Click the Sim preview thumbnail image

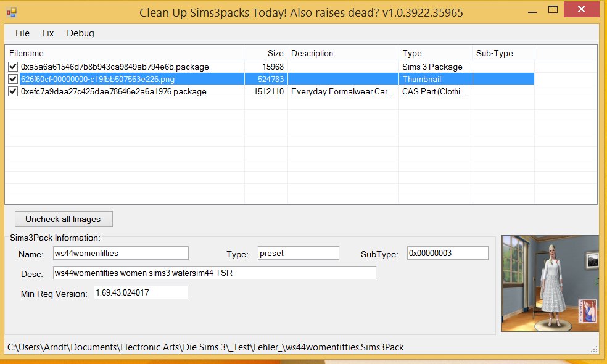point(550,283)
